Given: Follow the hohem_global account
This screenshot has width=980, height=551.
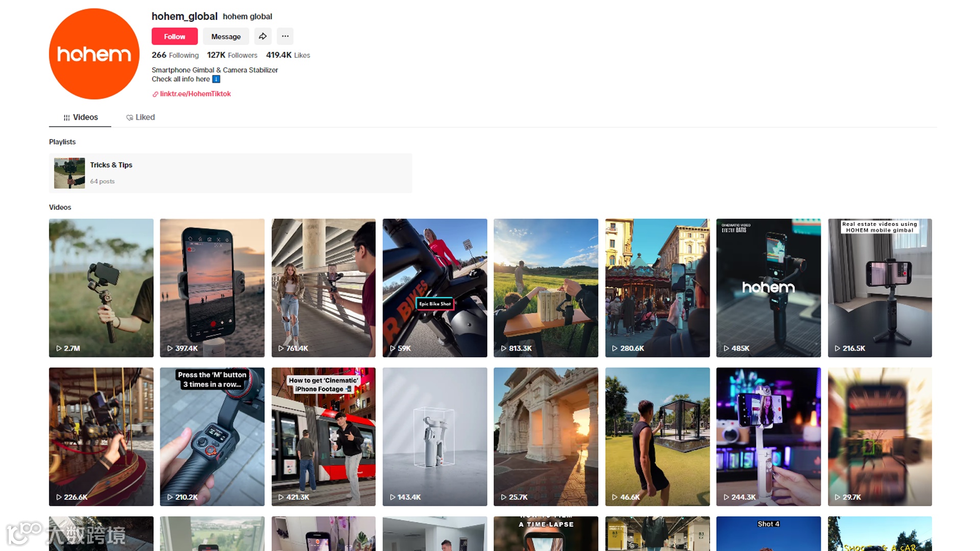Looking at the screenshot, I should click(175, 36).
